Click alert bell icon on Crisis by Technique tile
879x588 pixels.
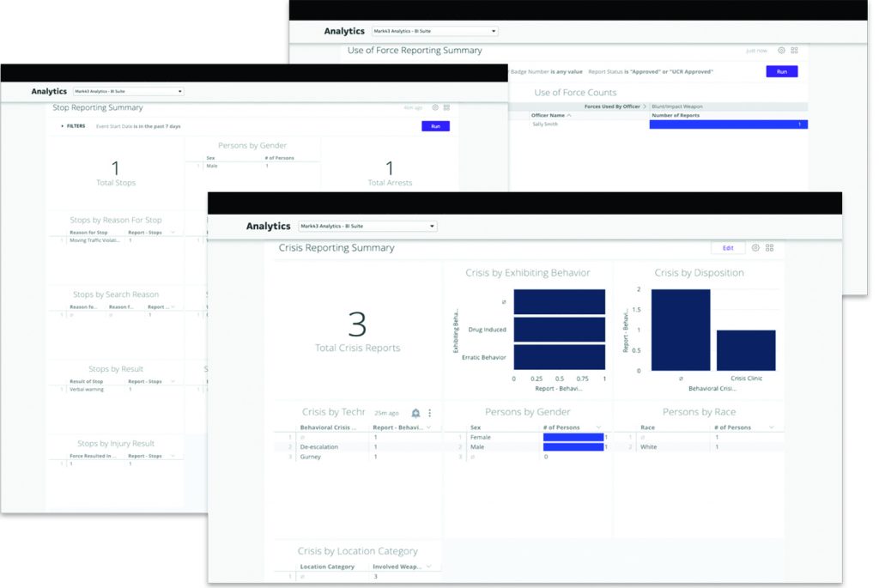tap(415, 413)
